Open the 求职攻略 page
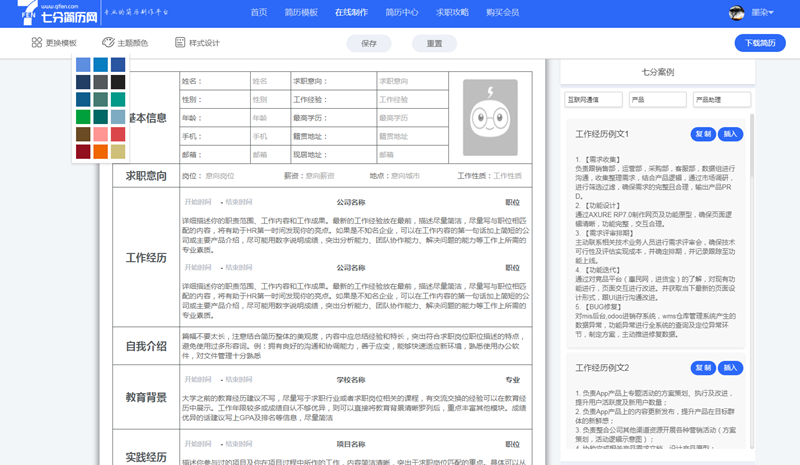 pyautogui.click(x=452, y=12)
